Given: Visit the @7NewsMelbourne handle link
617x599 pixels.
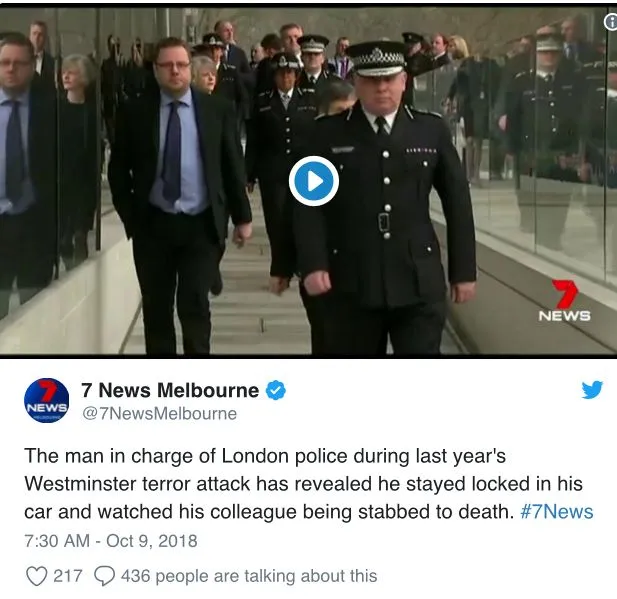Looking at the screenshot, I should (x=159, y=414).
